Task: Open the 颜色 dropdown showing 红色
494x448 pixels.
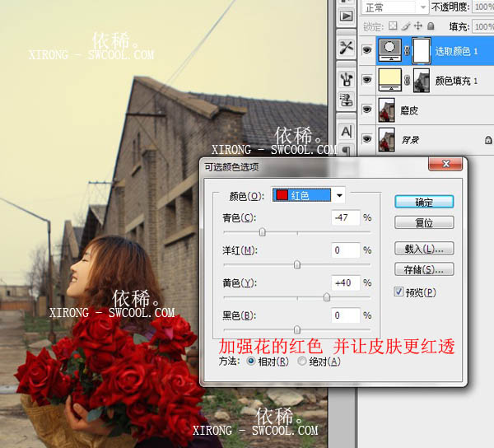Action: pyautogui.click(x=339, y=195)
